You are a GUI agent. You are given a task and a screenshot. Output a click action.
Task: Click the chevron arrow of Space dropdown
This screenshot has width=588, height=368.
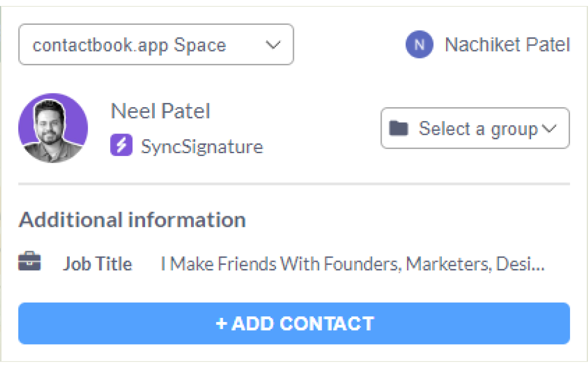(x=273, y=45)
